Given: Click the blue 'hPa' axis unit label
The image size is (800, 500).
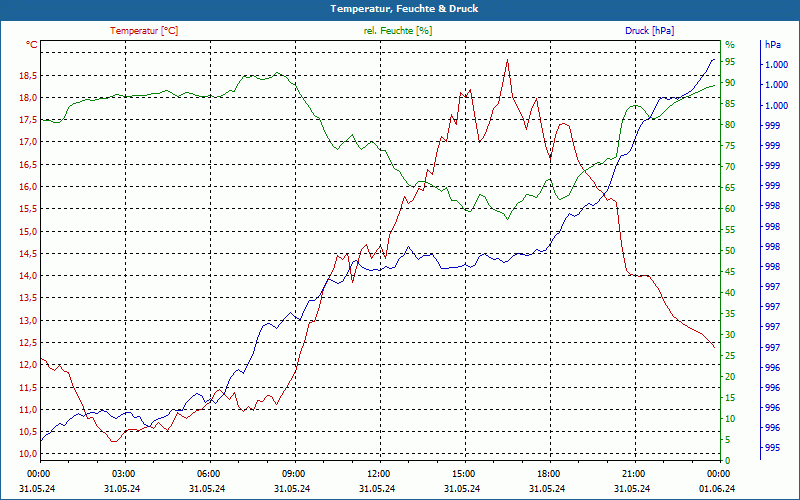Looking at the screenshot, I should tap(772, 45).
